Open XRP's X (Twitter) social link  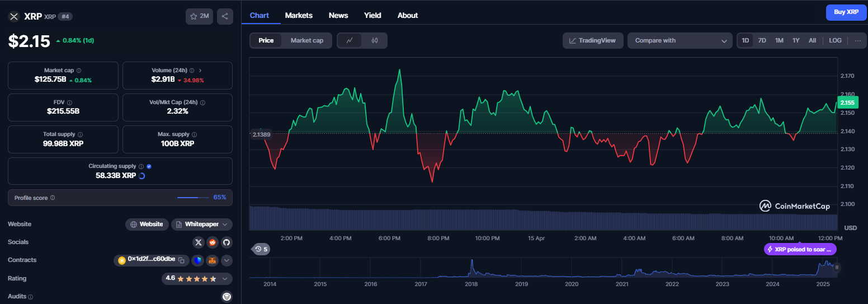(198, 242)
